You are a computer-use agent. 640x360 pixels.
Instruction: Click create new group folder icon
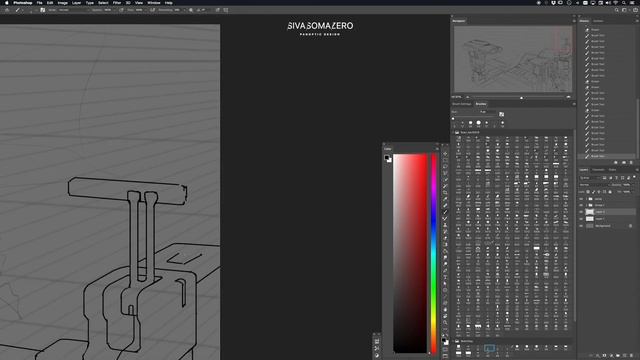618,356
